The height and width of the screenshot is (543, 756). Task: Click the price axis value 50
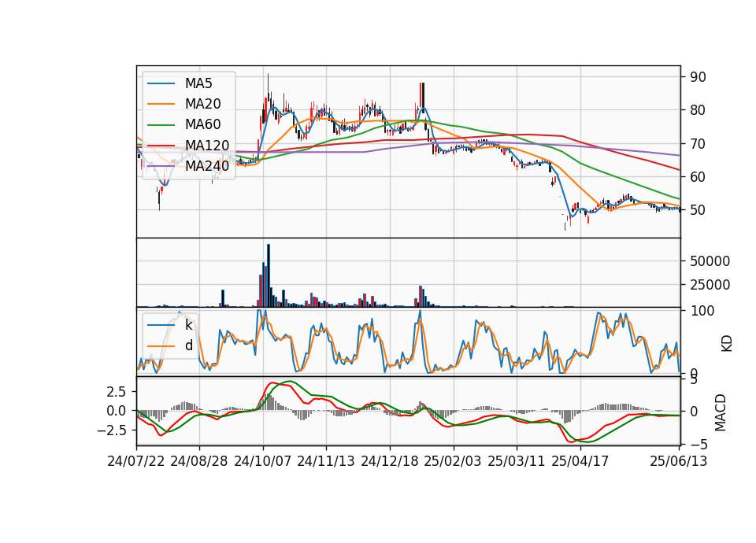click(x=698, y=210)
